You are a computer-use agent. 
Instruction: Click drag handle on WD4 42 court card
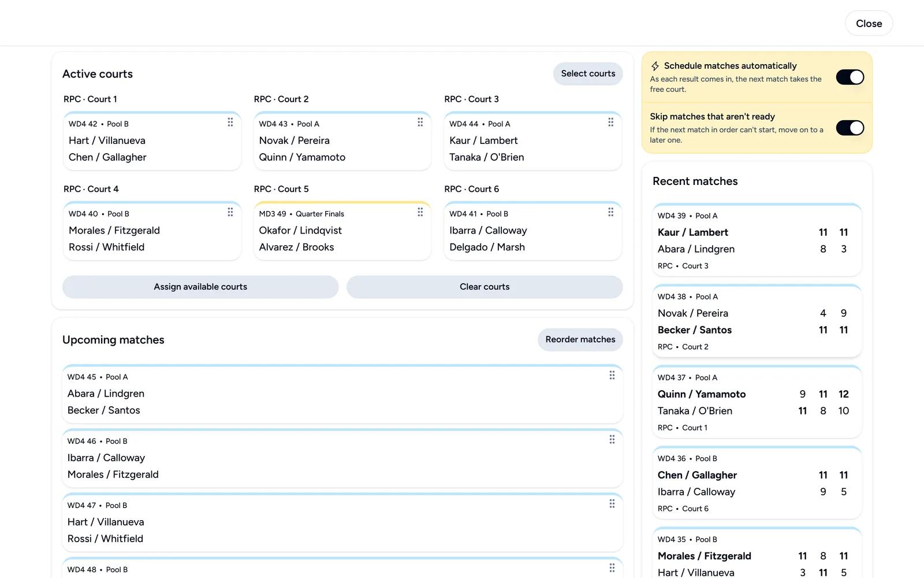(x=230, y=123)
